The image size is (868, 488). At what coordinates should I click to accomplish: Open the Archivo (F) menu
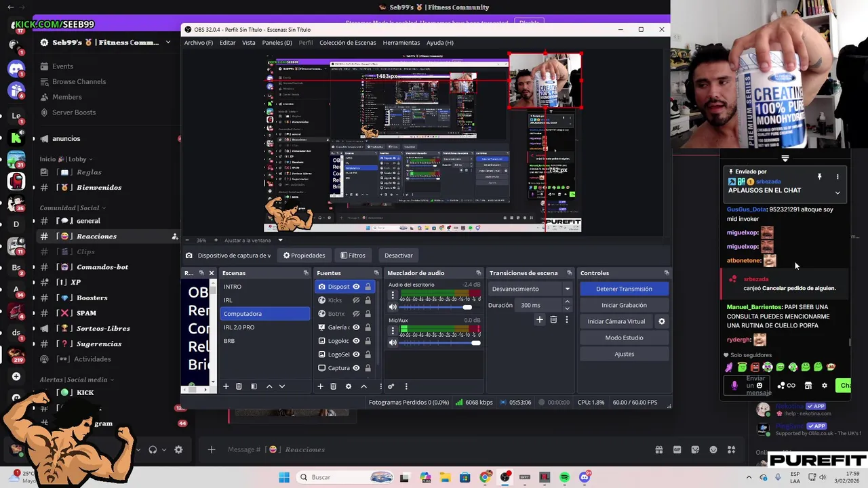coord(199,43)
